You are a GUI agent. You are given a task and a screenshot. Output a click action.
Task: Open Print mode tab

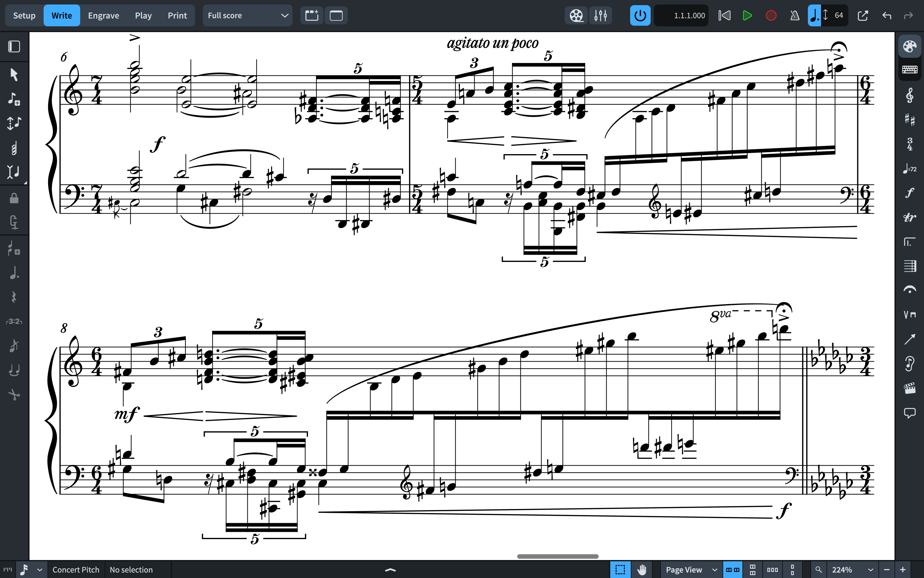pos(177,16)
